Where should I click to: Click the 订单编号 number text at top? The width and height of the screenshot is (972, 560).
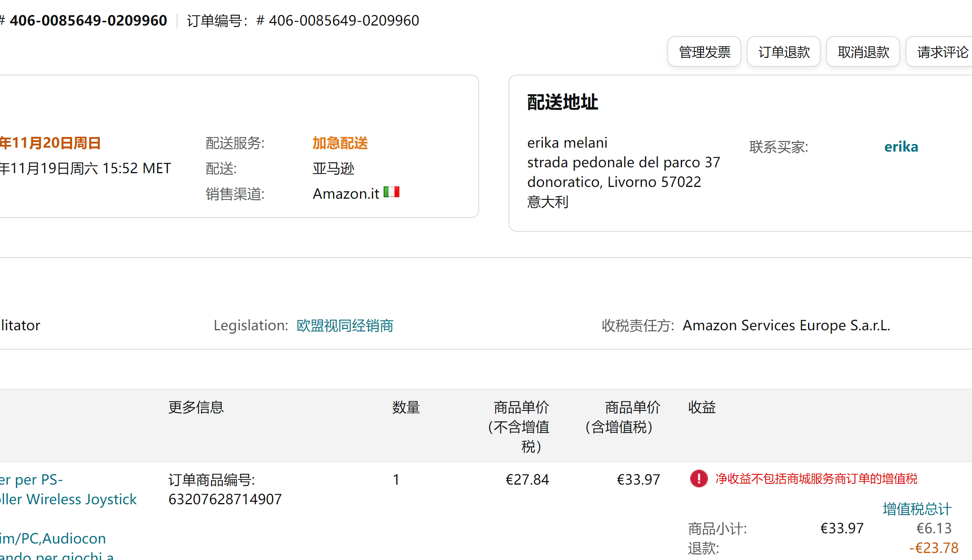[344, 20]
